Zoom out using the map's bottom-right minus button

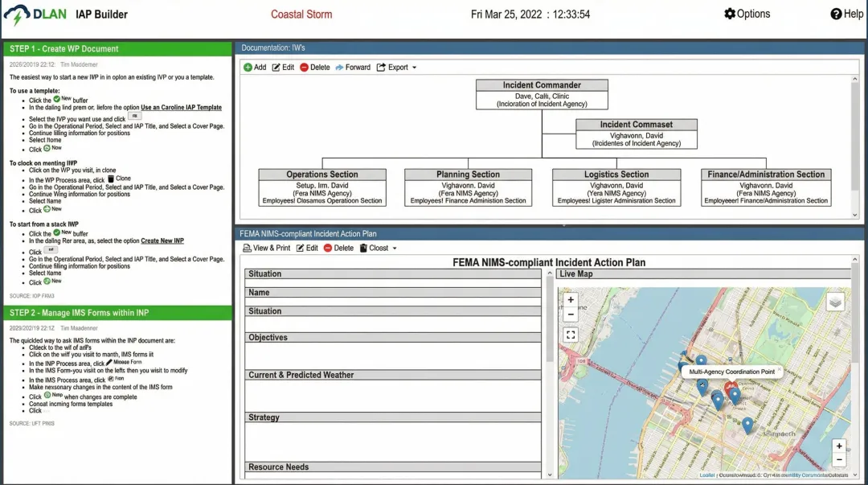[839, 460]
